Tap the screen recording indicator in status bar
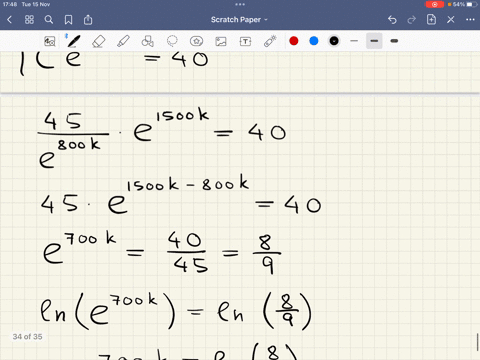 435,4
